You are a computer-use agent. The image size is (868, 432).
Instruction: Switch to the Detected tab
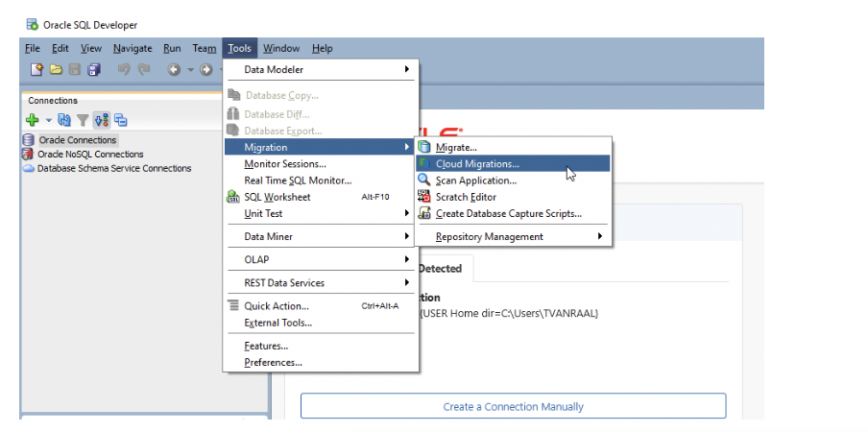(x=440, y=268)
